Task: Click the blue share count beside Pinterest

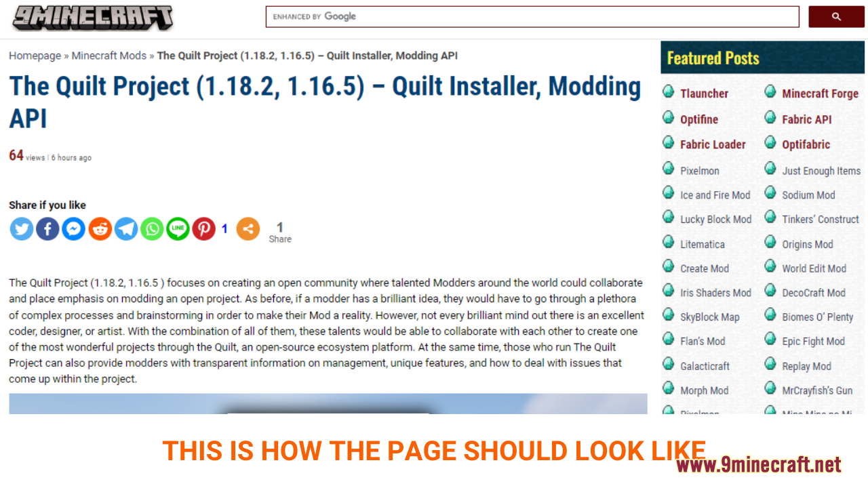Action: point(224,229)
